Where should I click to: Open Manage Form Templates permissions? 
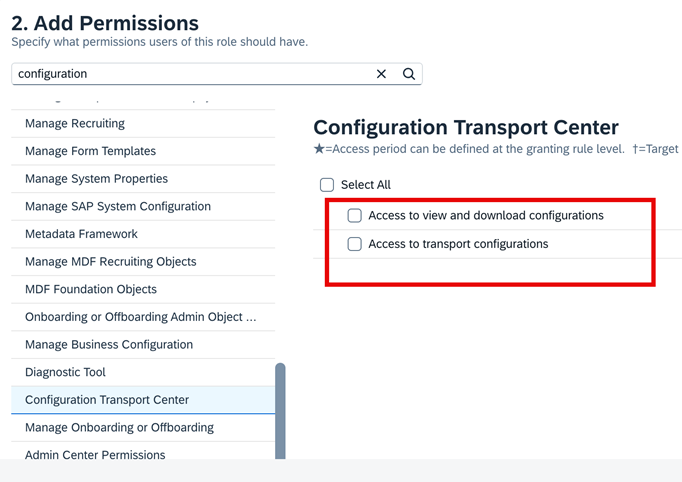pyautogui.click(x=143, y=151)
